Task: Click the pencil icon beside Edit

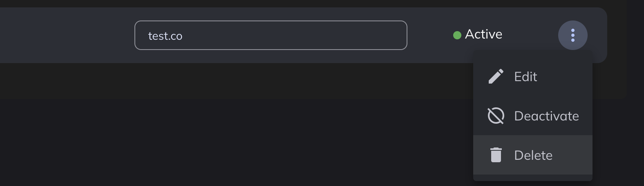Action: [496, 76]
